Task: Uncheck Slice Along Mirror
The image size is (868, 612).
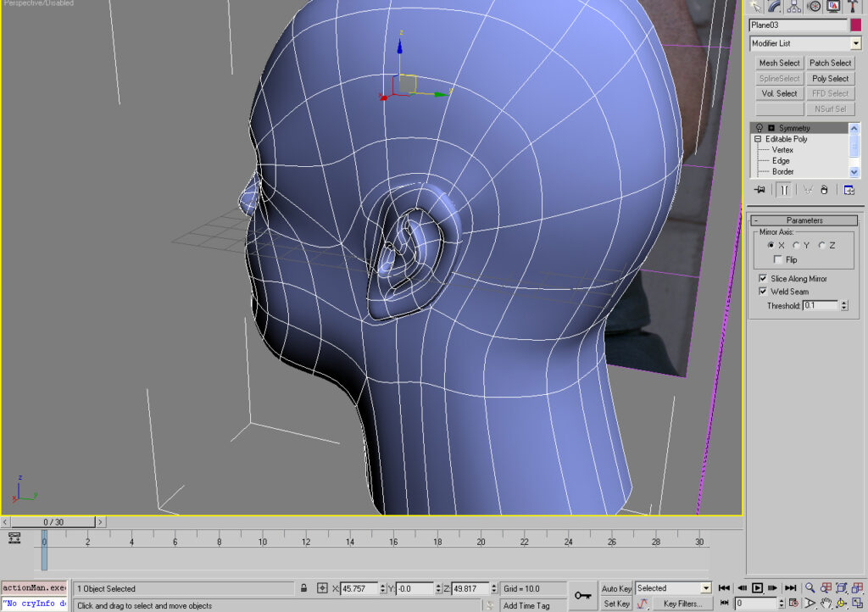Action: [763, 278]
